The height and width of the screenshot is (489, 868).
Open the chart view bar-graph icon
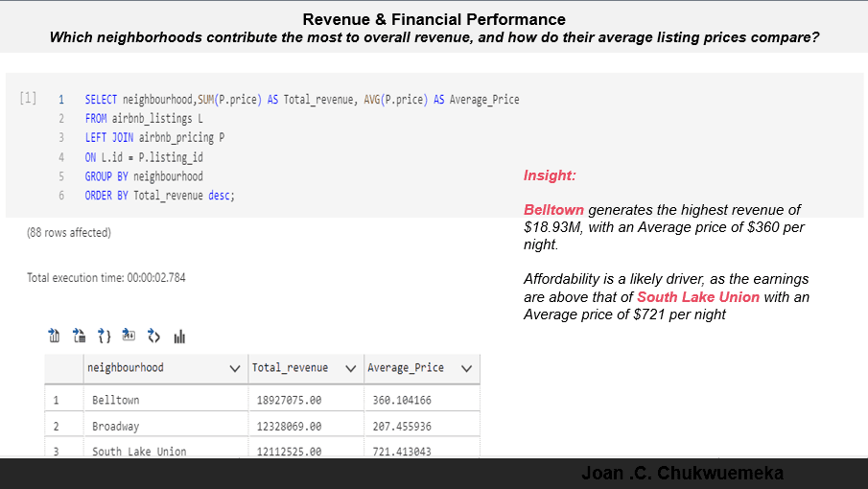[179, 336]
